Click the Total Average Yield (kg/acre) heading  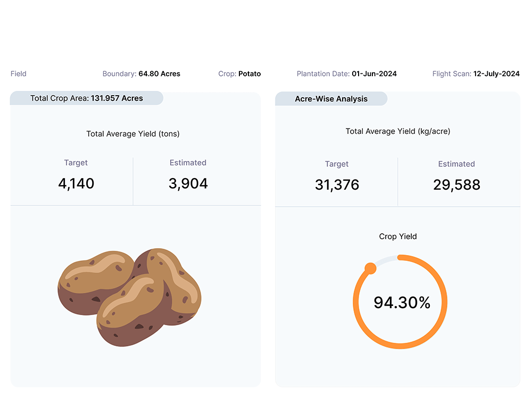click(x=398, y=131)
